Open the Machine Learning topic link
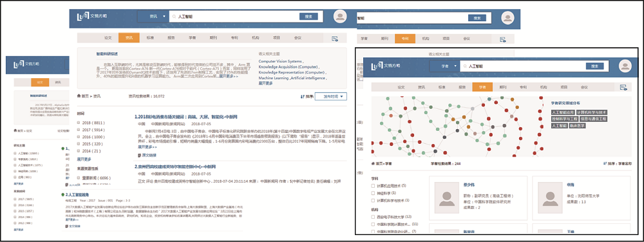Image resolution: width=644 pixels, height=242 pixels. (x=273, y=78)
